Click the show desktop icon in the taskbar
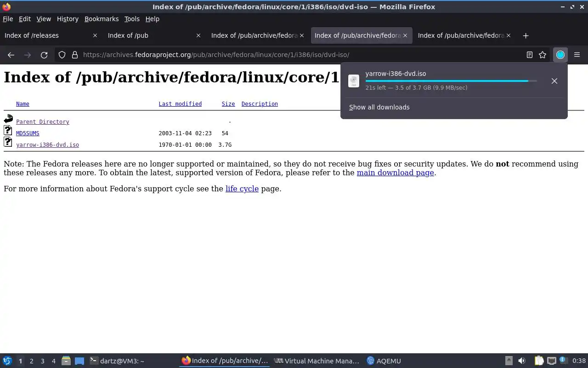The height and width of the screenshot is (368, 588). point(79,361)
